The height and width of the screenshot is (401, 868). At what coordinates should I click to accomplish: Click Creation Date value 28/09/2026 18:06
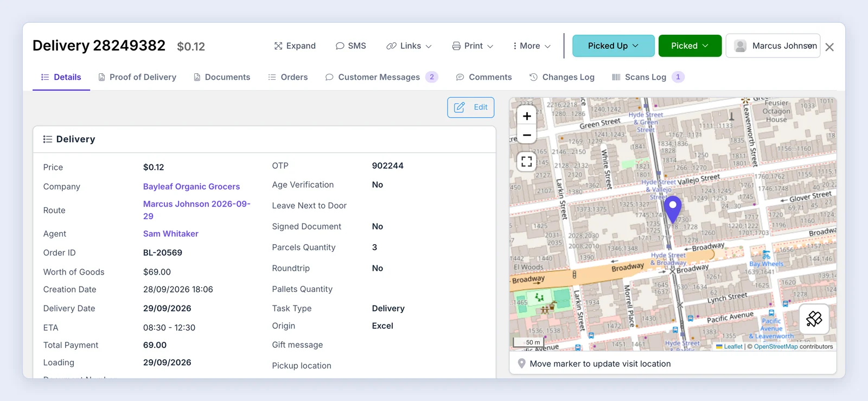click(x=178, y=290)
